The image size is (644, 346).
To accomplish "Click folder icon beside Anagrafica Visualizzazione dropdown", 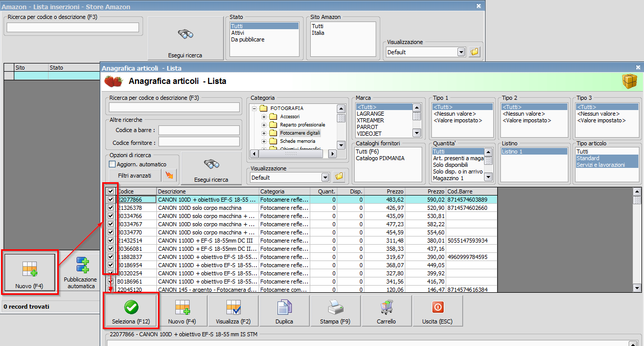I will [x=338, y=177].
